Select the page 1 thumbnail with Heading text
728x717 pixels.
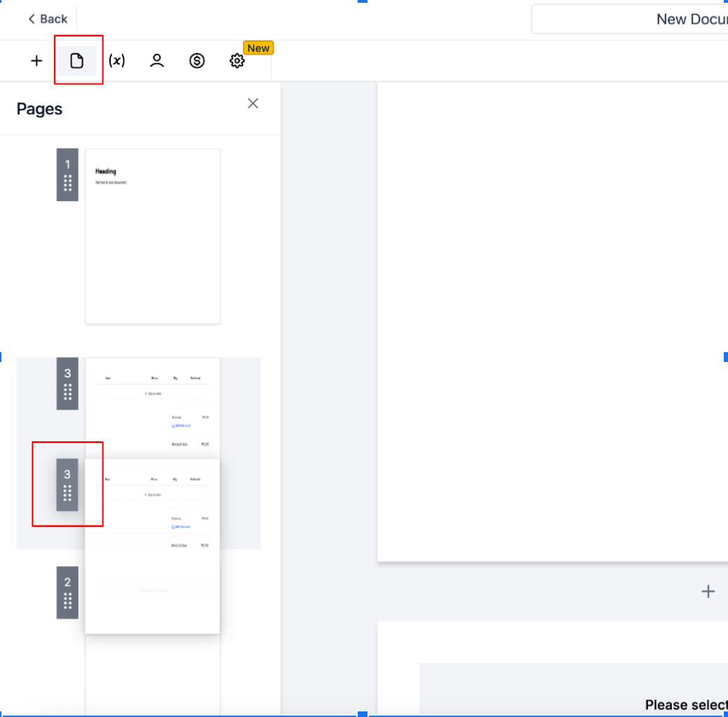point(152,235)
